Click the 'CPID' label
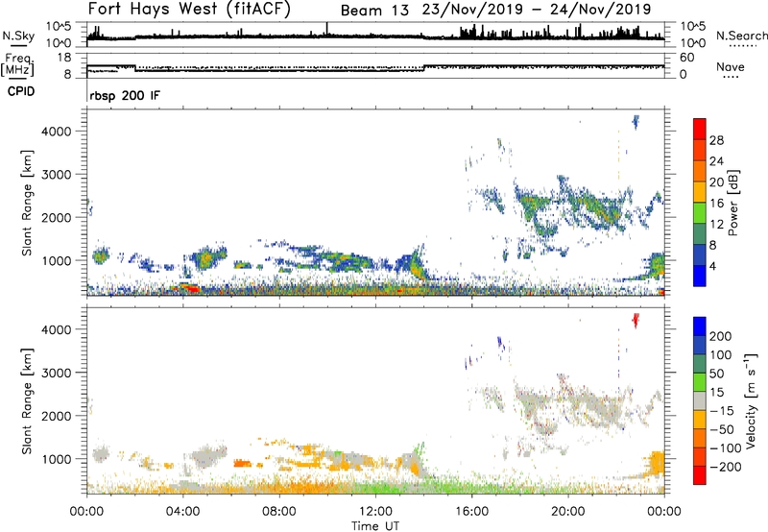The image size is (768, 532). [21, 91]
